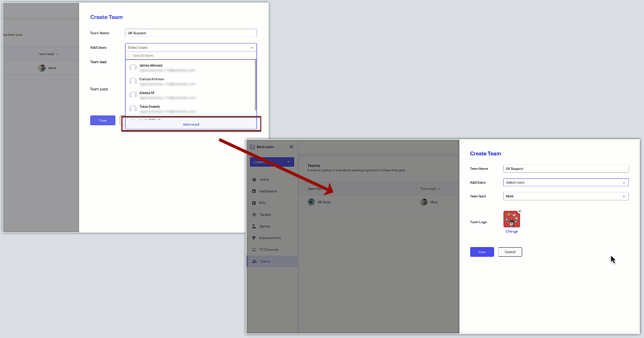Viewport: 644px width, 338px height.
Task: Remove team logo with the x icon
Action: tap(519, 211)
